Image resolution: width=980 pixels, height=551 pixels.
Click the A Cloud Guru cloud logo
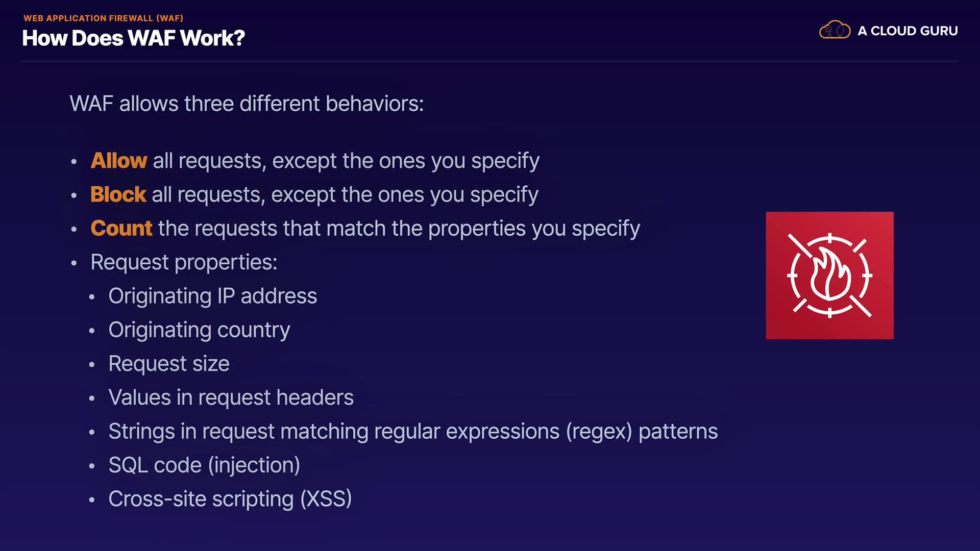point(835,30)
